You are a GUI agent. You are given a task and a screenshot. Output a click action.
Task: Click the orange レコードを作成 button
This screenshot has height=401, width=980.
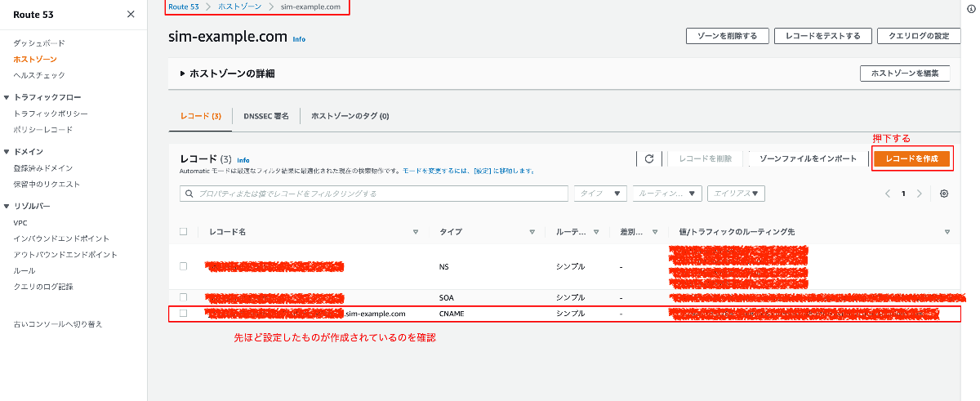(912, 158)
